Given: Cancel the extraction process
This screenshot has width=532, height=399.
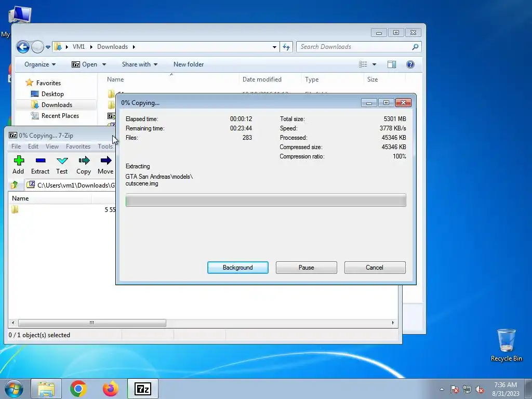Looking at the screenshot, I should 375,268.
